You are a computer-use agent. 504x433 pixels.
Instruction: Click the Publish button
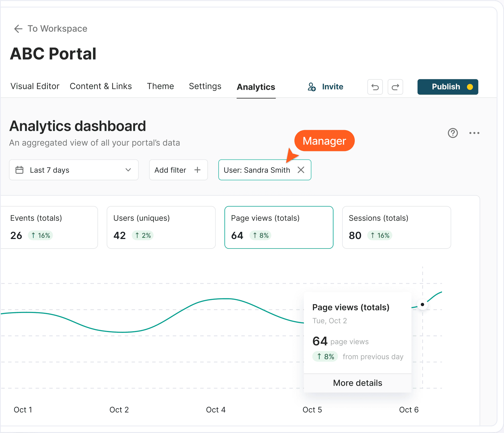[x=448, y=87]
